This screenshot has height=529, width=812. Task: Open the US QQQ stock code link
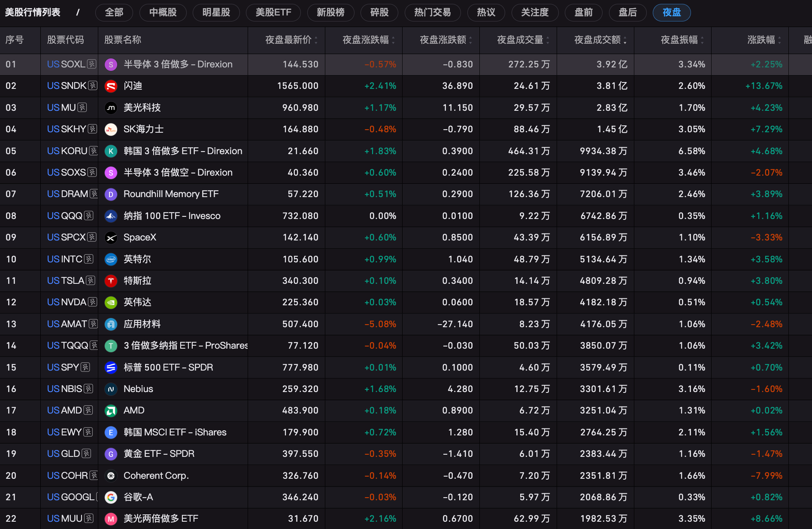(65, 216)
